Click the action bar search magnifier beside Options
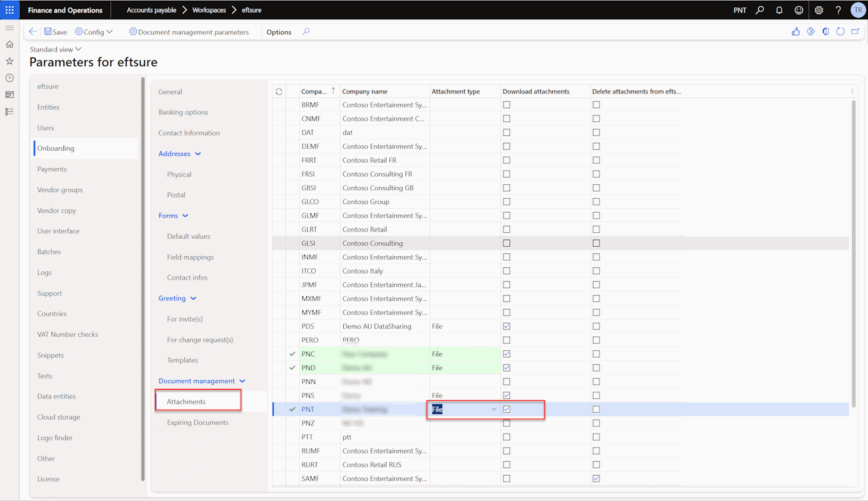This screenshot has height=501, width=868. click(306, 31)
